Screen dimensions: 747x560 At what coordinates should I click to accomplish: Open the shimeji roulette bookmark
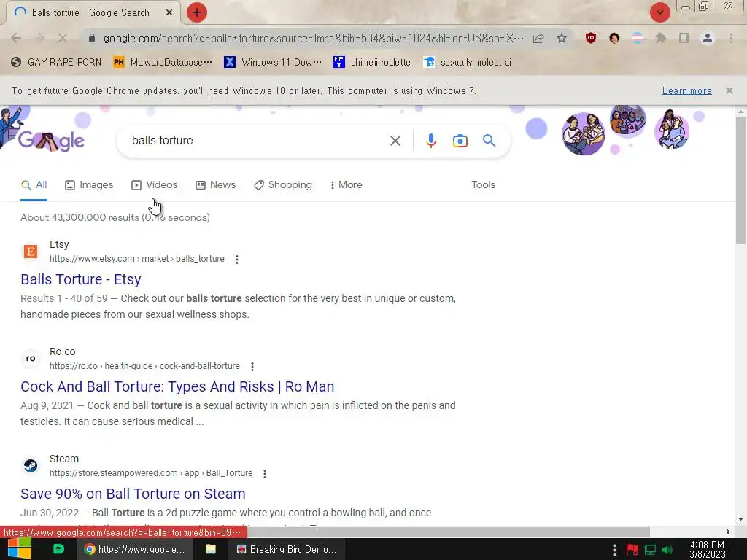(x=371, y=63)
